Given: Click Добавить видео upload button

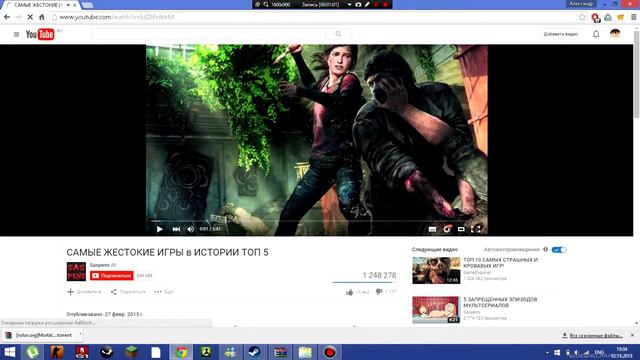Looking at the screenshot, I should click(561, 34).
